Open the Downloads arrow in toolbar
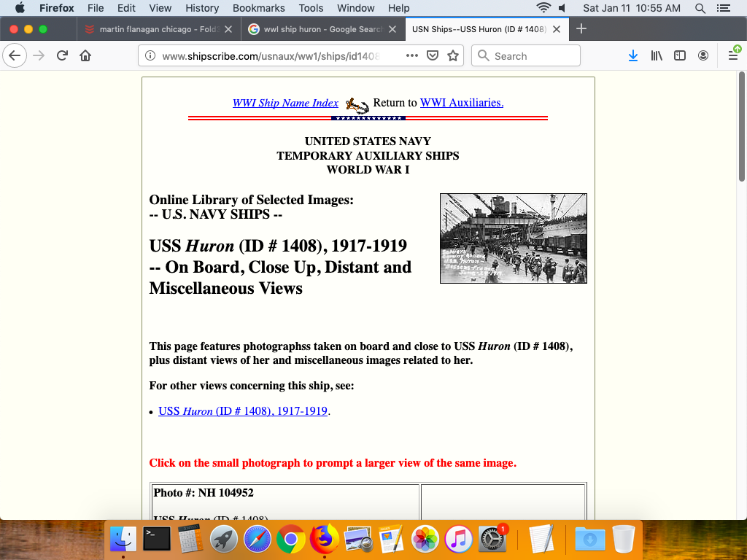The height and width of the screenshot is (560, 747). click(x=633, y=55)
